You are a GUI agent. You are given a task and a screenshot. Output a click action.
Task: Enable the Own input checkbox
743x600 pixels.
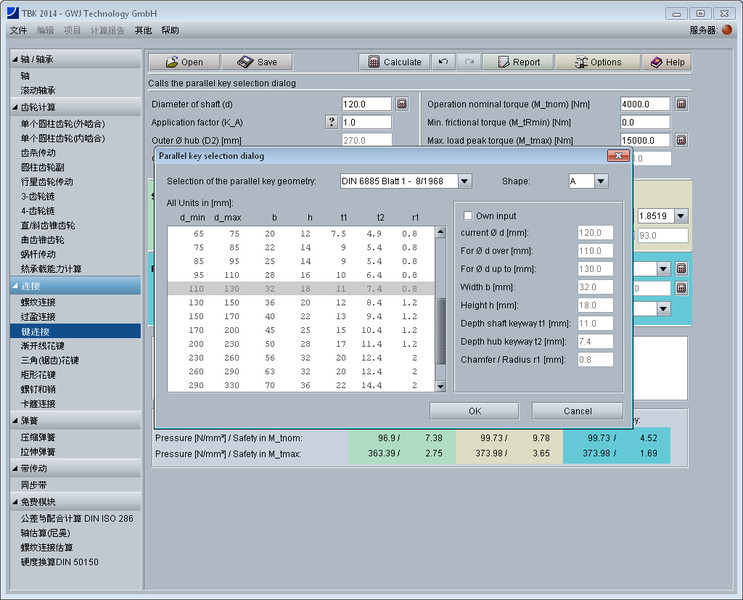(467, 216)
